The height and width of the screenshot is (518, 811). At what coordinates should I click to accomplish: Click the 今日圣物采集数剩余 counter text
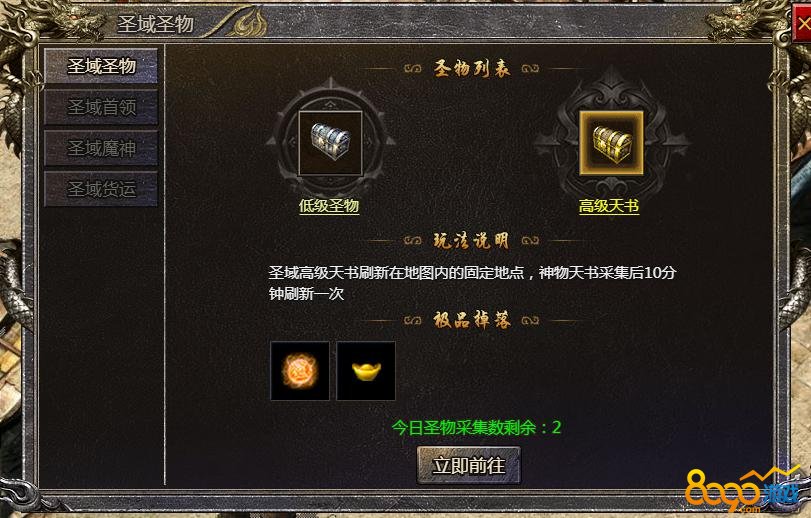pyautogui.click(x=476, y=428)
